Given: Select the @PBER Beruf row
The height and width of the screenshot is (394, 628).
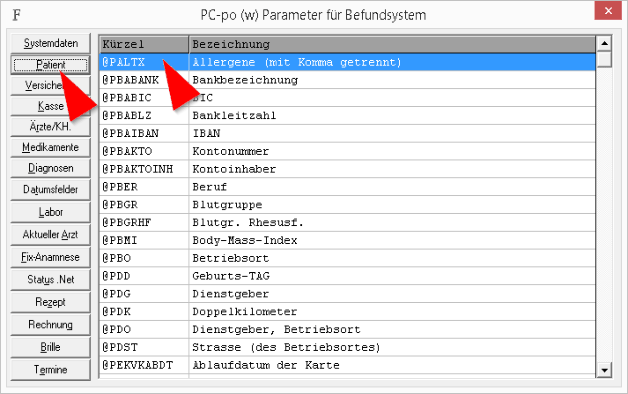Looking at the screenshot, I should pyautogui.click(x=348, y=187).
